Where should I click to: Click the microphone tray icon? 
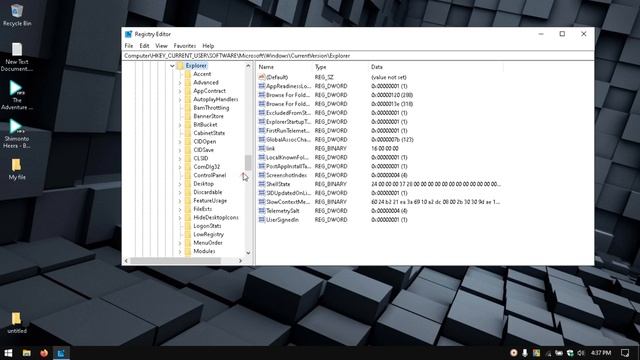click(x=524, y=353)
